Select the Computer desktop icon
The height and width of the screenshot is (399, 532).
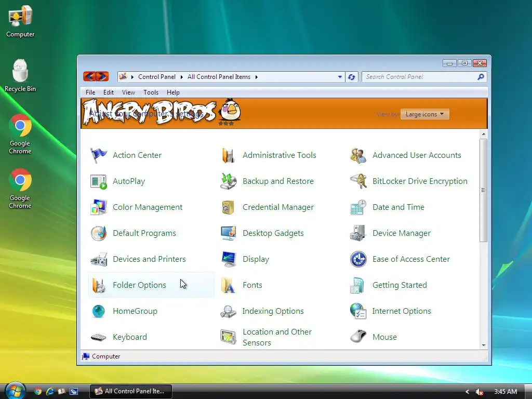(x=20, y=21)
